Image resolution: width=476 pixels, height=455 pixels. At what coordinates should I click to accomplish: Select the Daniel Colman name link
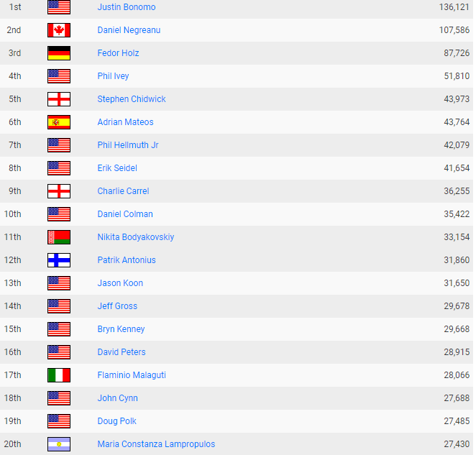click(x=125, y=214)
